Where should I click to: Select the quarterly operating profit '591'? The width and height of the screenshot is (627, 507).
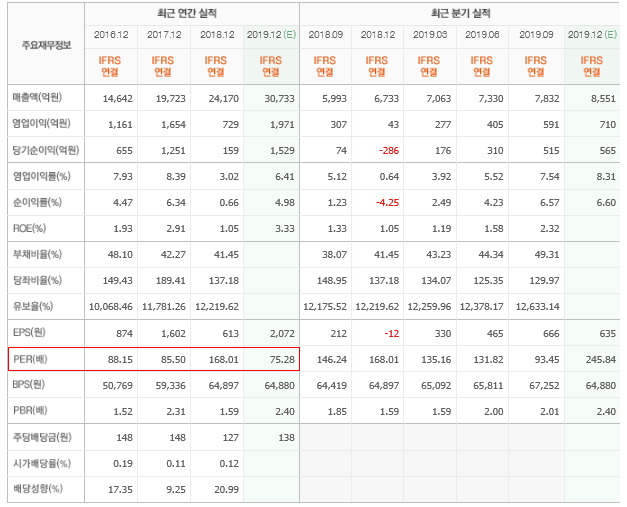click(551, 125)
